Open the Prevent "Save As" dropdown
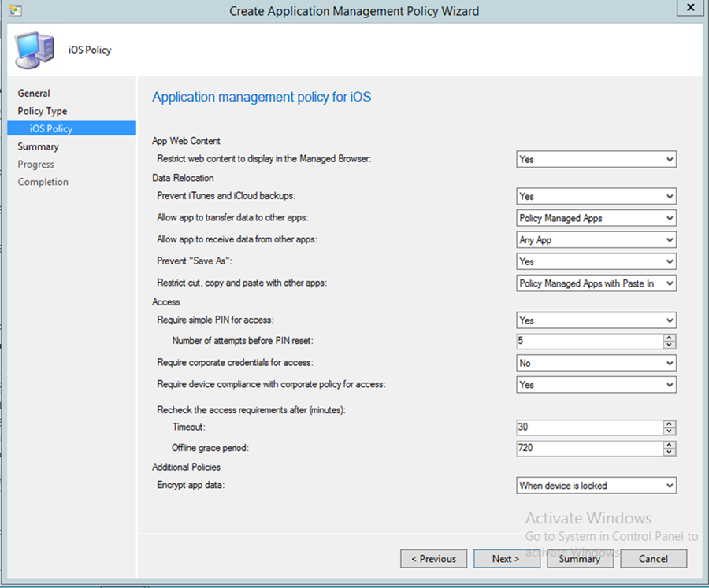The height and width of the screenshot is (588, 709). (x=596, y=261)
